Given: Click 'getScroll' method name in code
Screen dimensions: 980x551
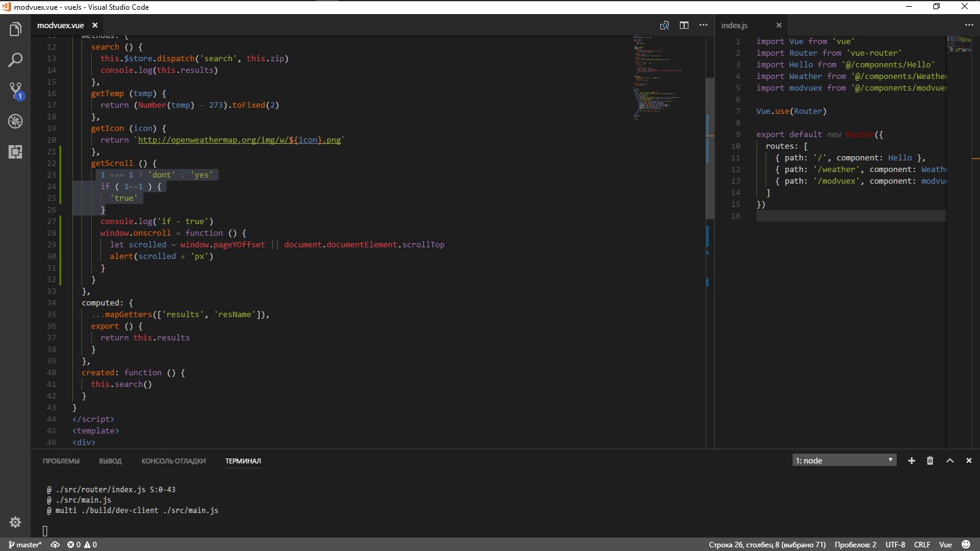Looking at the screenshot, I should pos(112,163).
